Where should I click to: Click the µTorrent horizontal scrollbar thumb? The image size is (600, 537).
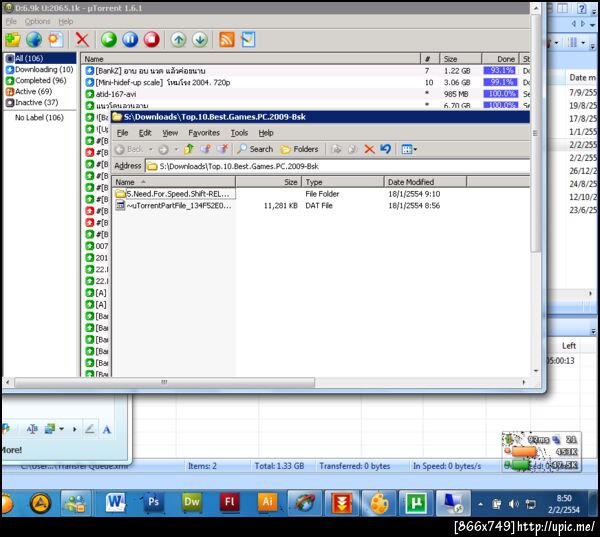click(165, 382)
